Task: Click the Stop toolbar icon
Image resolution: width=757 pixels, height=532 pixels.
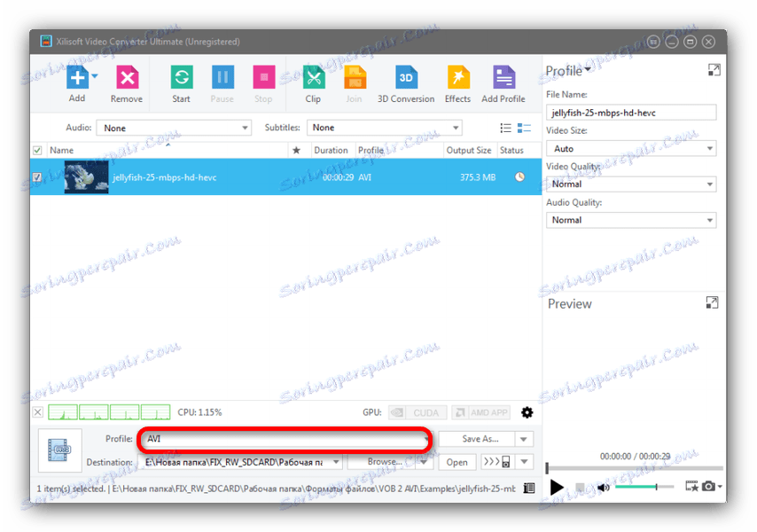Action: pyautogui.click(x=263, y=77)
